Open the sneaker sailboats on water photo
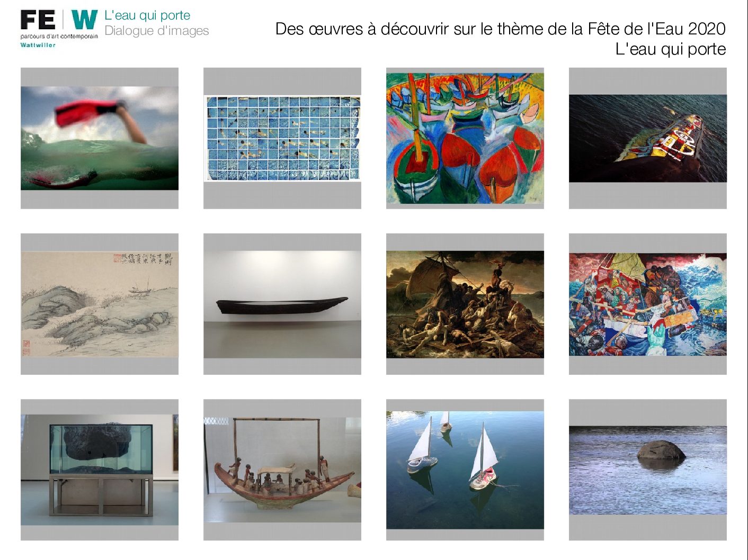This screenshot has height=560, width=748. coord(465,470)
